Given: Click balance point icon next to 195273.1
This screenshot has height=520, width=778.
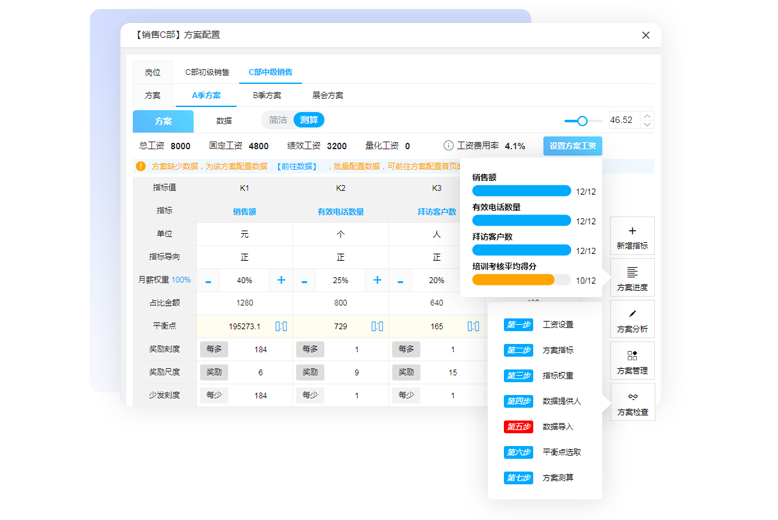Looking at the screenshot, I should tap(281, 326).
